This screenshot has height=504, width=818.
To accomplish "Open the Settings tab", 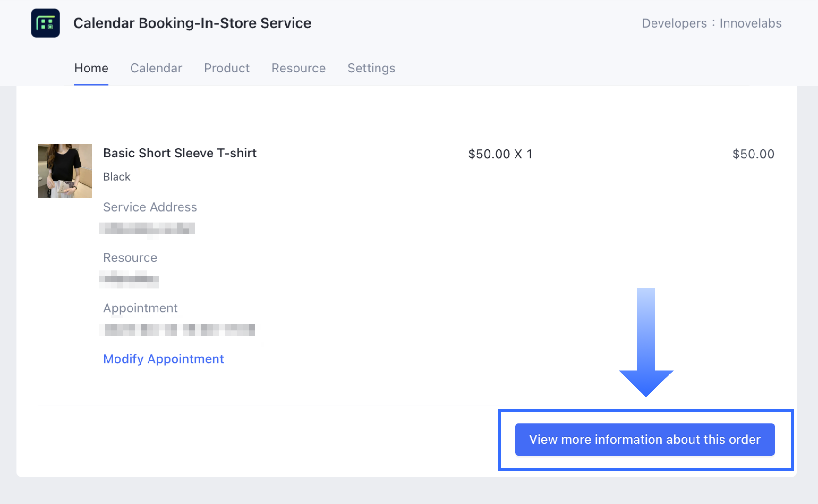I will point(371,68).
